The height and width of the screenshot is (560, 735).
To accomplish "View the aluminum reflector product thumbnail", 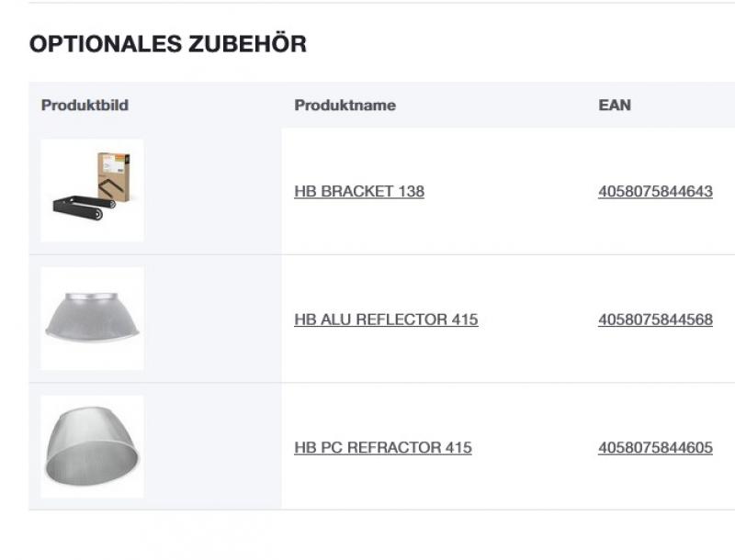I will 92,317.
